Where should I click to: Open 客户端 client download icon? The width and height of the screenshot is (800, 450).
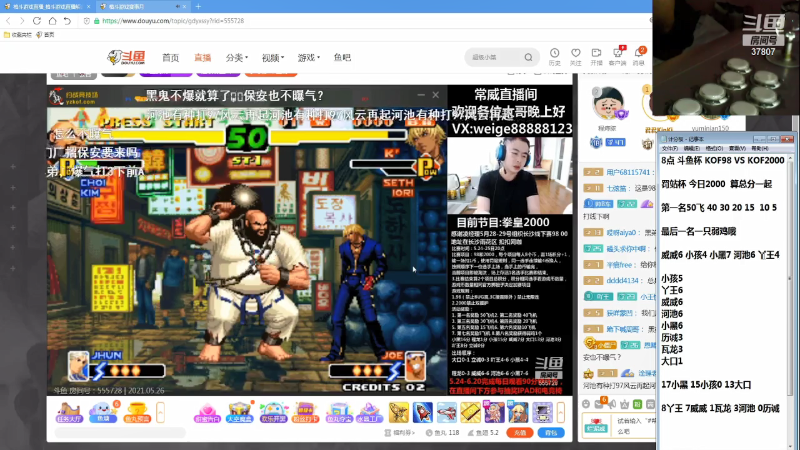pos(617,57)
